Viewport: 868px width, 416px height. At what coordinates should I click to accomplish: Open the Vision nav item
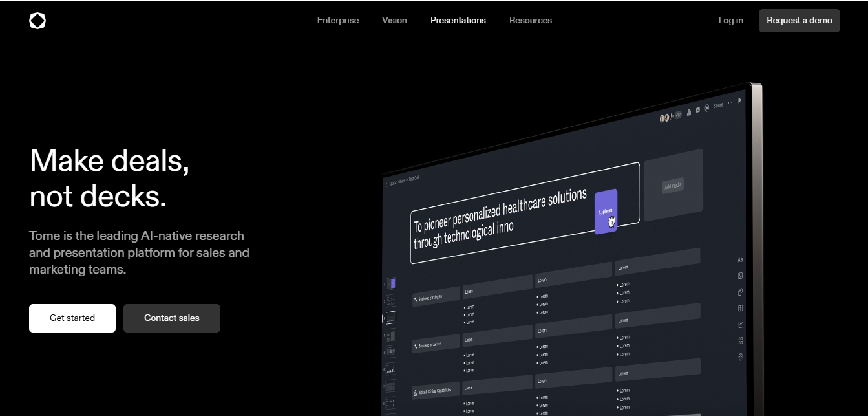tap(394, 20)
